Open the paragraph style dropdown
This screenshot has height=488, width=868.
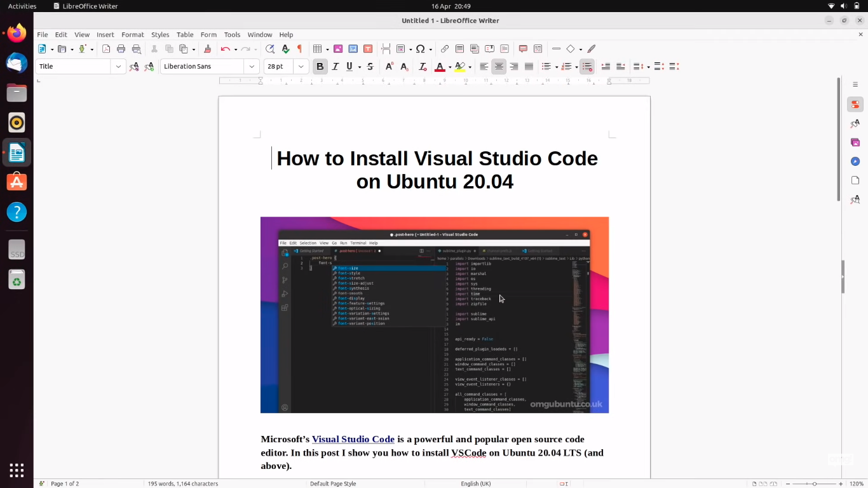pyautogui.click(x=118, y=67)
